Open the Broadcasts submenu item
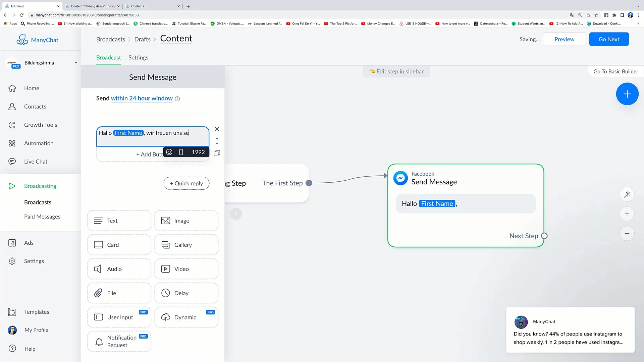This screenshot has height=362, width=644. [38, 202]
